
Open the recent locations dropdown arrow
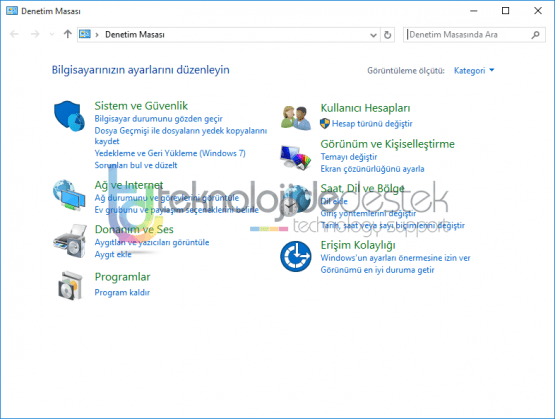click(x=52, y=34)
